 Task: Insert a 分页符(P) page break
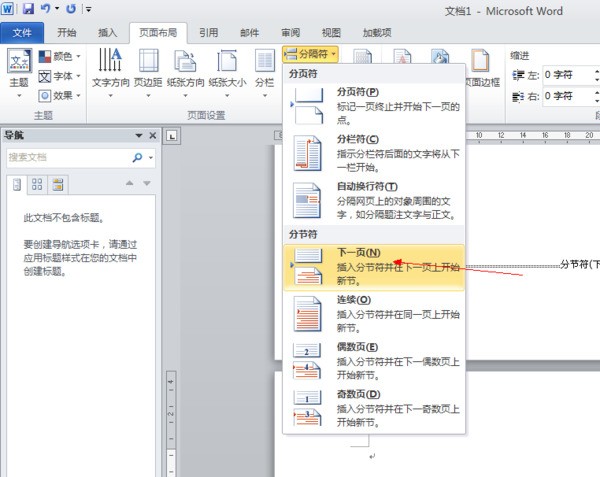tap(374, 106)
